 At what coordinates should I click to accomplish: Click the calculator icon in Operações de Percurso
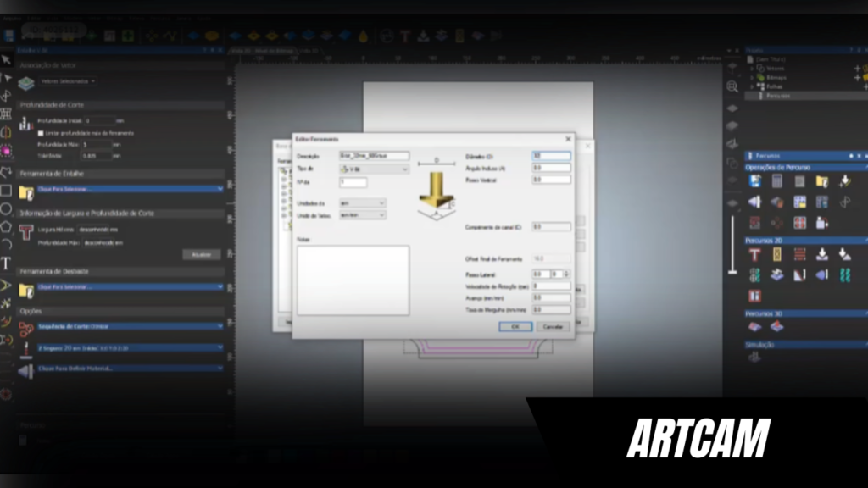tap(776, 181)
